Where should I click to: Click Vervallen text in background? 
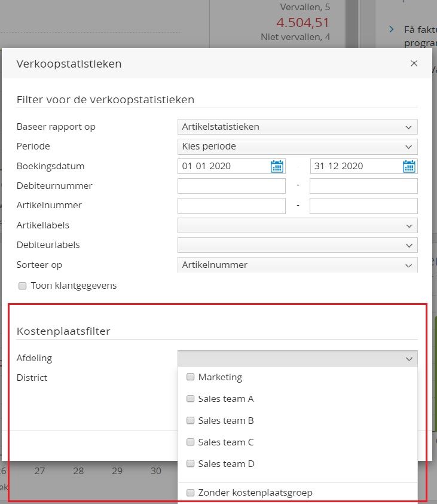(305, 7)
